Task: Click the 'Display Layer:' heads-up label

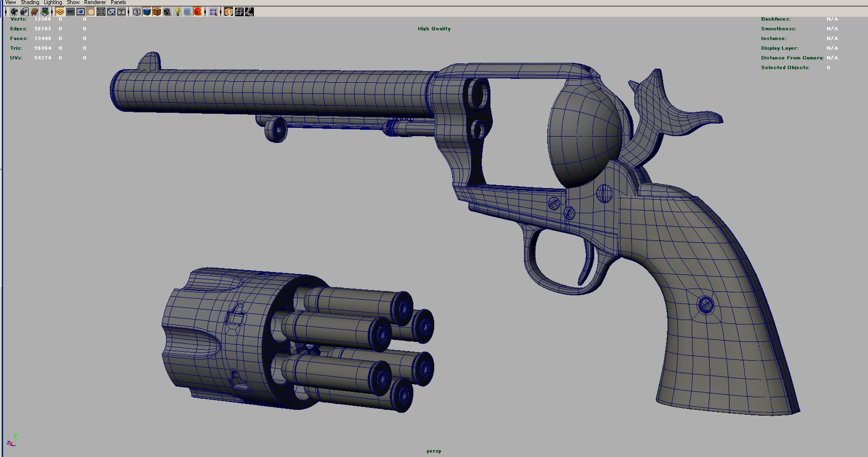Action: 779,48
